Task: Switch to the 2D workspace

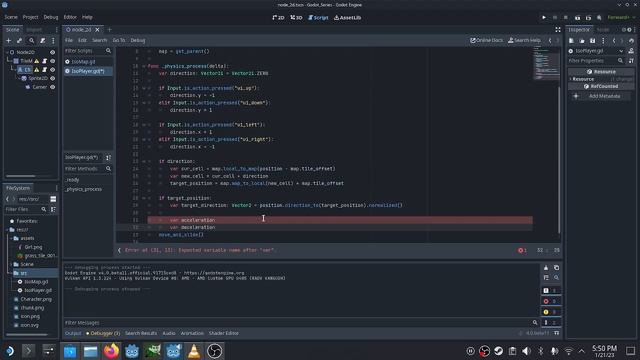Action: point(278,18)
